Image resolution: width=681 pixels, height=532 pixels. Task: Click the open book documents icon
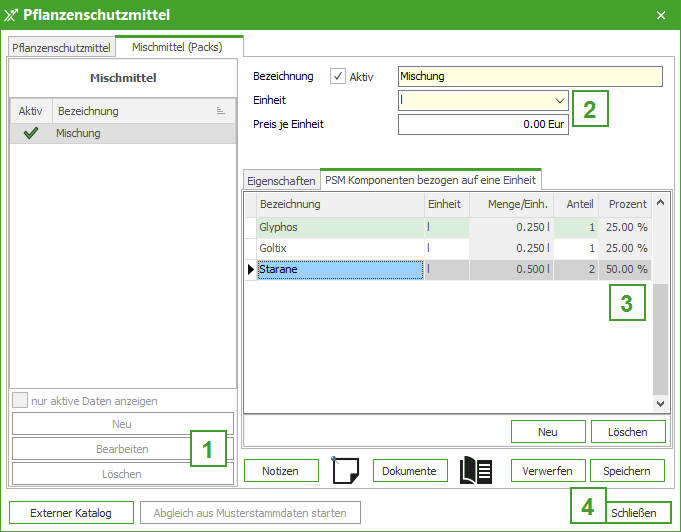[x=476, y=470]
